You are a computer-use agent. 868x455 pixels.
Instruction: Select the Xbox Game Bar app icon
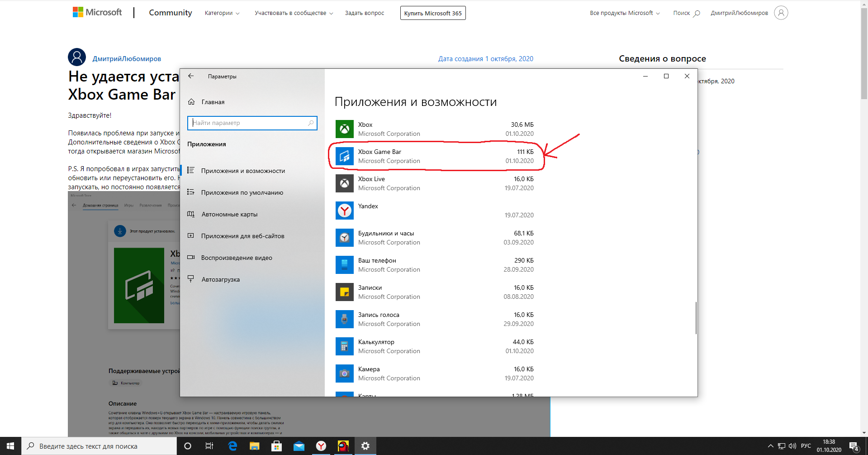344,156
